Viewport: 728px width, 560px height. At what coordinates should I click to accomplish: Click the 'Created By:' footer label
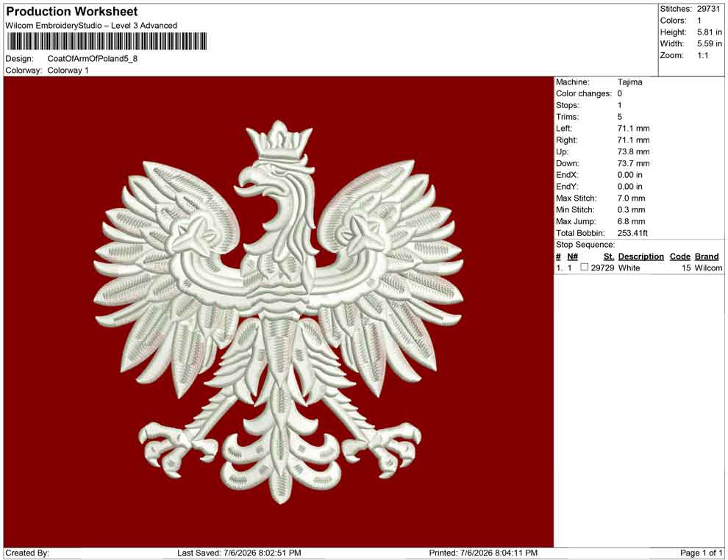click(x=27, y=553)
